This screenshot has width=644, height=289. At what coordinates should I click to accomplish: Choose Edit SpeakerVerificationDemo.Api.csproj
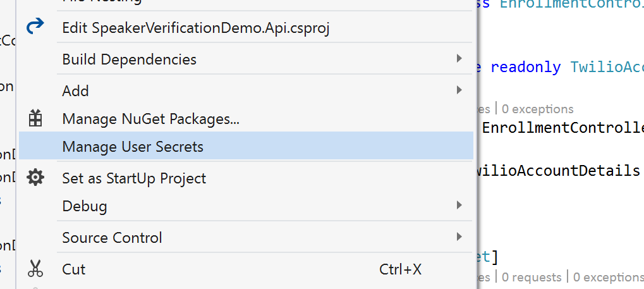tap(195, 28)
